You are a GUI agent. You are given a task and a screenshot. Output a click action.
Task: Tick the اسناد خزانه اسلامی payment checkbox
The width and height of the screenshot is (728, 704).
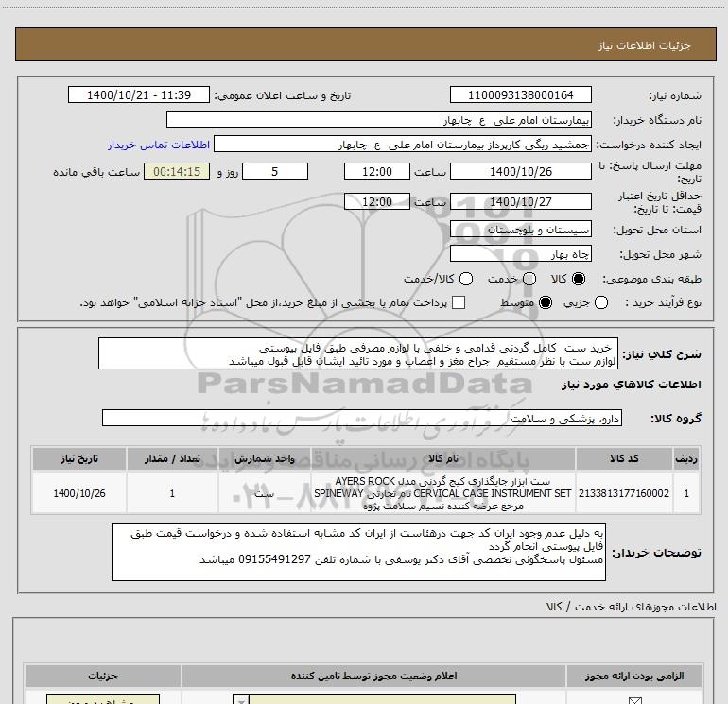click(459, 302)
